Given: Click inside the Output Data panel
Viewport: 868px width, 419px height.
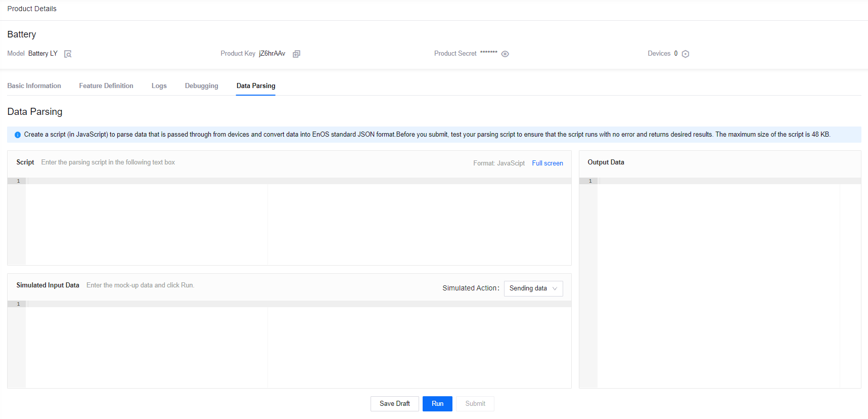Looking at the screenshot, I should [718, 283].
